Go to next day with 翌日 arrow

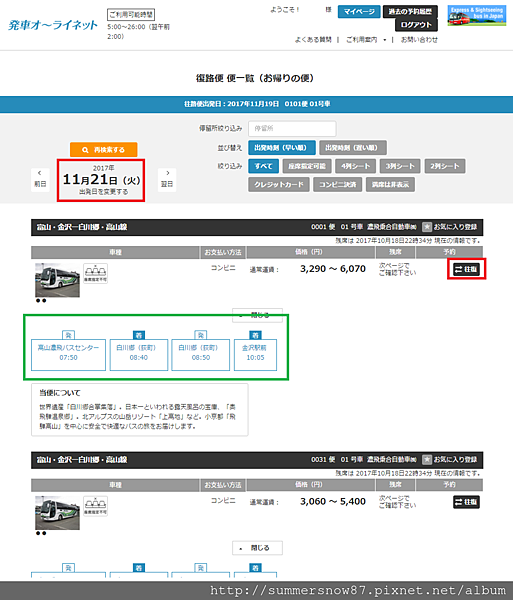coord(167,179)
